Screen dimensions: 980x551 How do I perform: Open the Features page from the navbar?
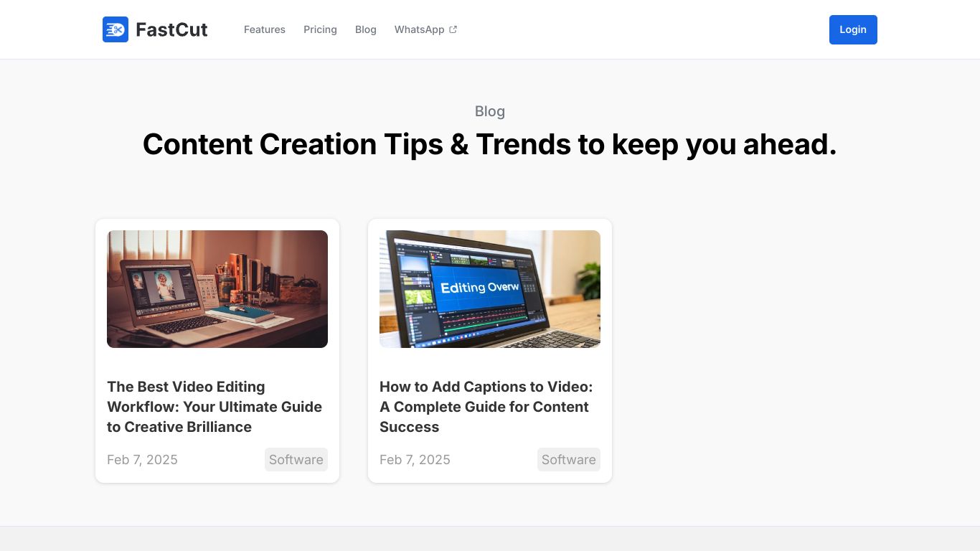tap(265, 29)
